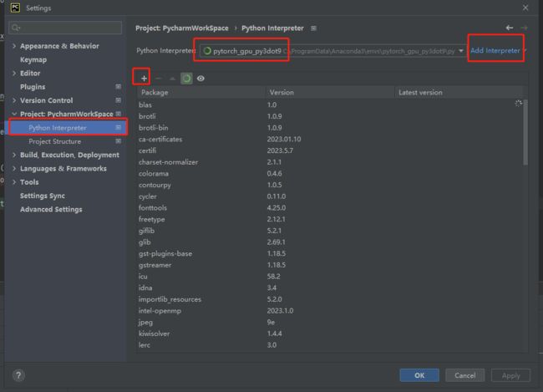Select the charset-normalizer package row
This screenshot has width=543, height=392.
[330, 162]
